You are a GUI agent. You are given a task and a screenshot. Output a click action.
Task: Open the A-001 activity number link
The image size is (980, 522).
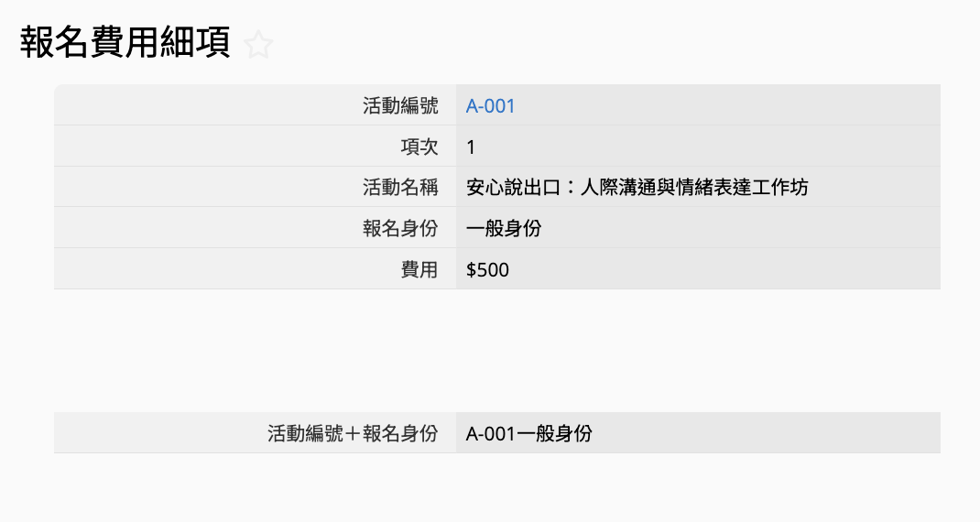tap(490, 106)
